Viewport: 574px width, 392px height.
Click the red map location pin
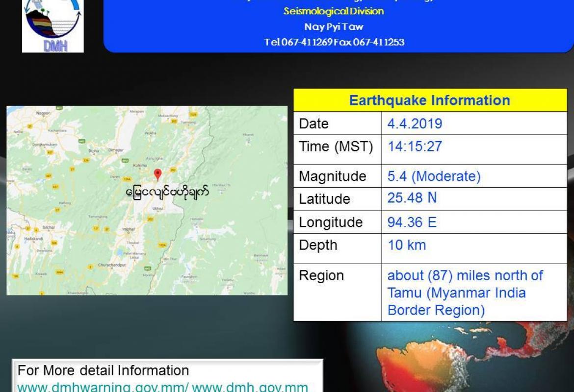157,175
